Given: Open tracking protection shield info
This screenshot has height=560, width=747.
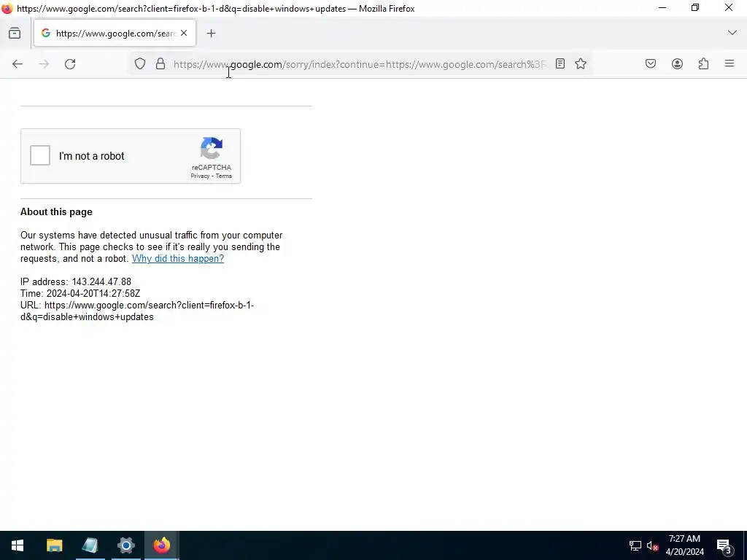Looking at the screenshot, I should [x=139, y=64].
